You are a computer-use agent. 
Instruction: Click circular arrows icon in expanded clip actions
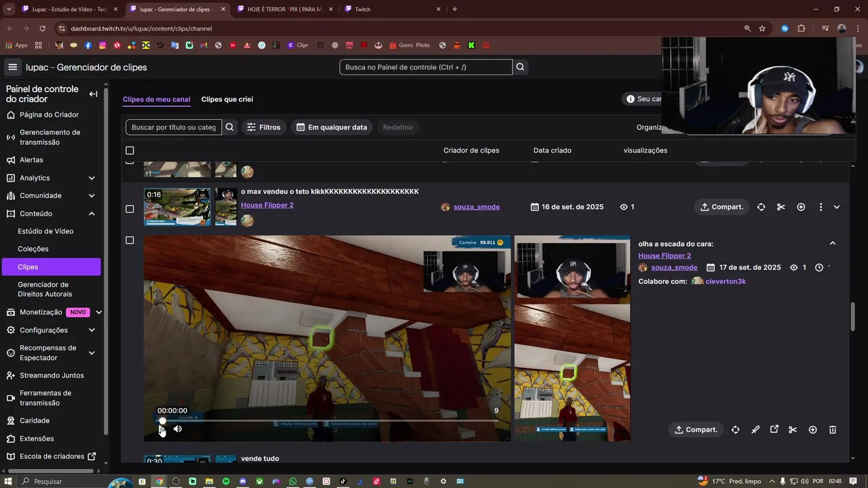click(735, 430)
